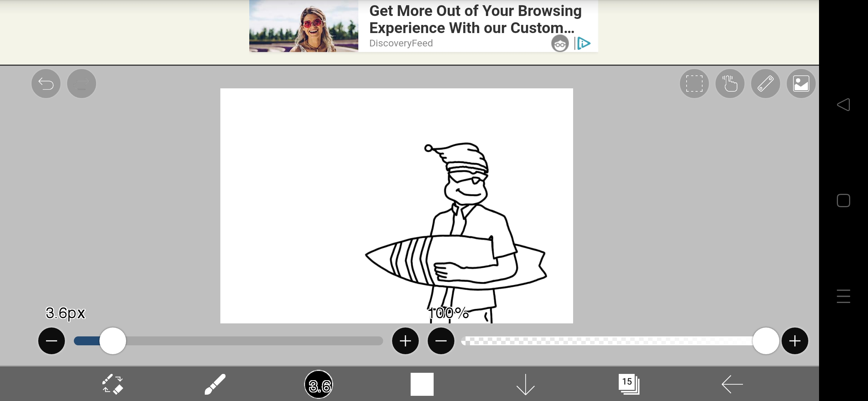
Task: Click the ad photo of woman in sunglasses
Action: pos(304,26)
